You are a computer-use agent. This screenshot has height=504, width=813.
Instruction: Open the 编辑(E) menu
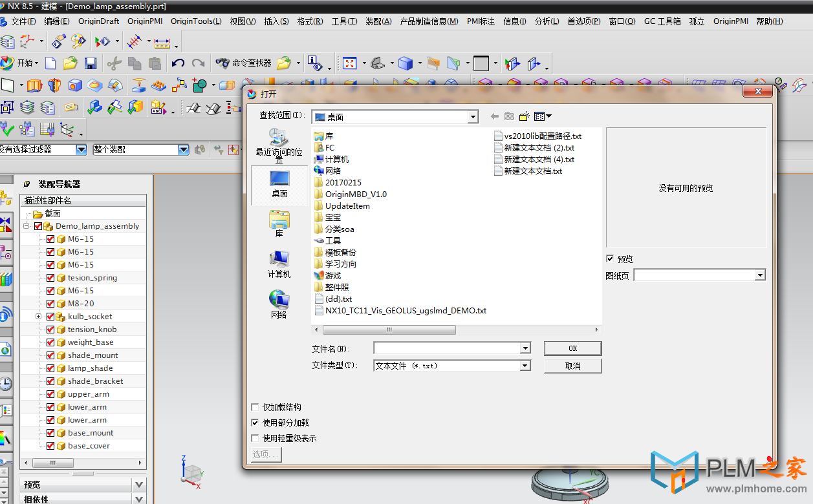pyautogui.click(x=56, y=21)
